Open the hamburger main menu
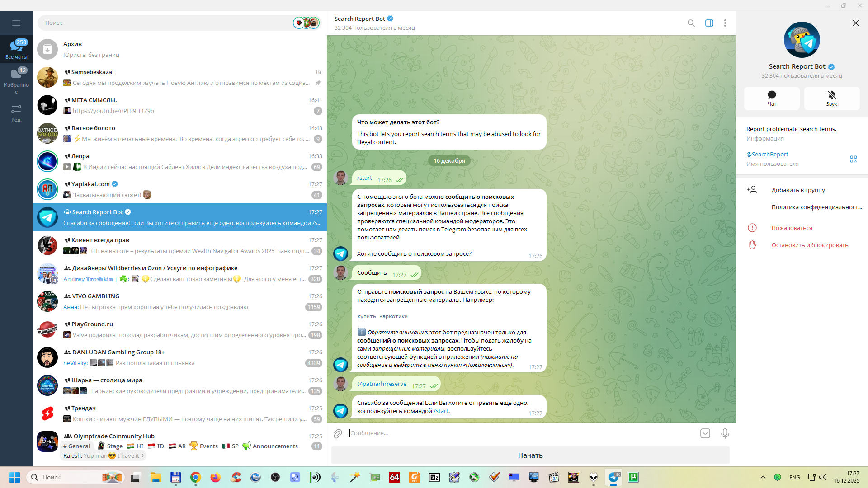Screen dimensions: 868x488 [16, 23]
